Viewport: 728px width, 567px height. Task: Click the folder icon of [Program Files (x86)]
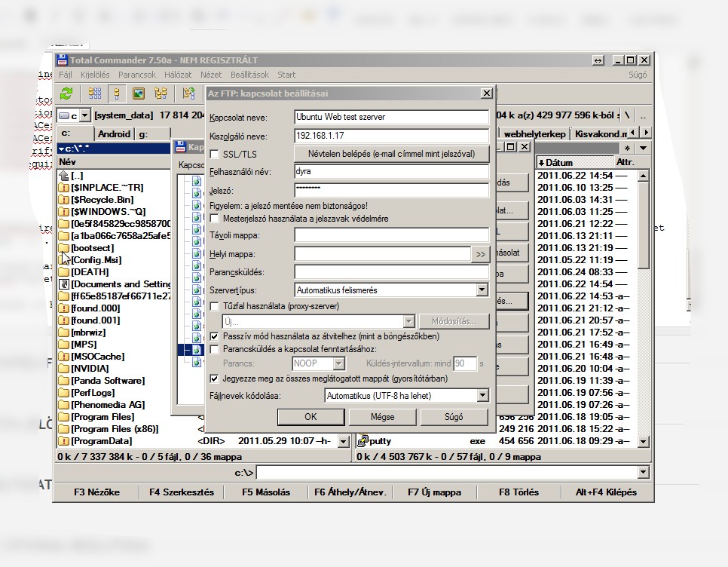(64, 429)
